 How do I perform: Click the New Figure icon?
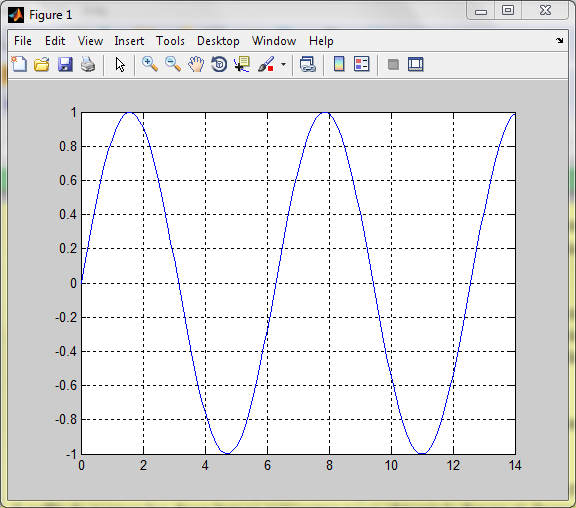[19, 64]
